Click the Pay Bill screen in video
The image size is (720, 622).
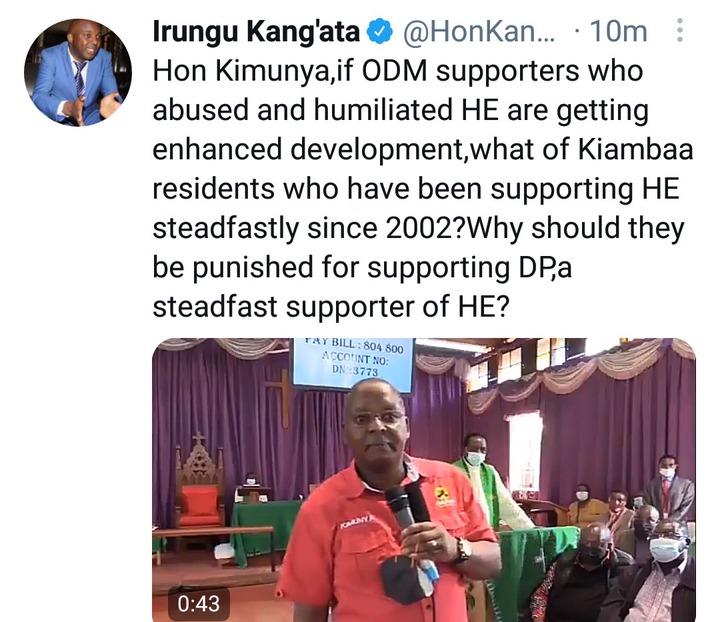click(x=353, y=364)
